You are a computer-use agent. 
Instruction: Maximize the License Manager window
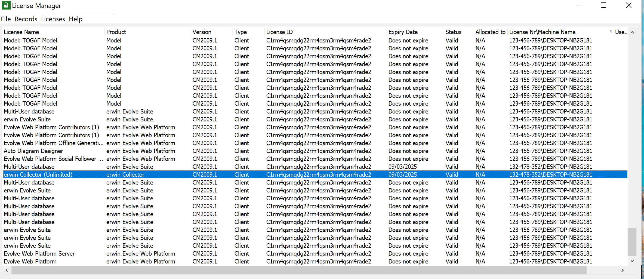[x=603, y=5]
